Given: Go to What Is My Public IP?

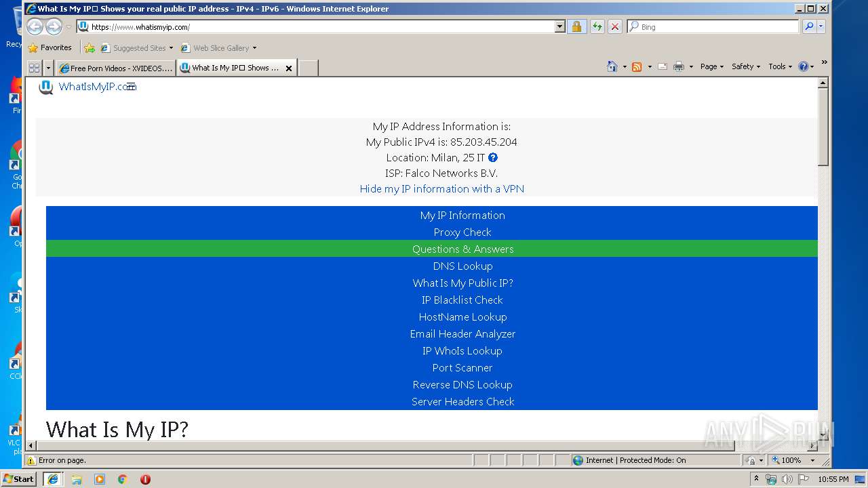Looking at the screenshot, I should pos(462,283).
